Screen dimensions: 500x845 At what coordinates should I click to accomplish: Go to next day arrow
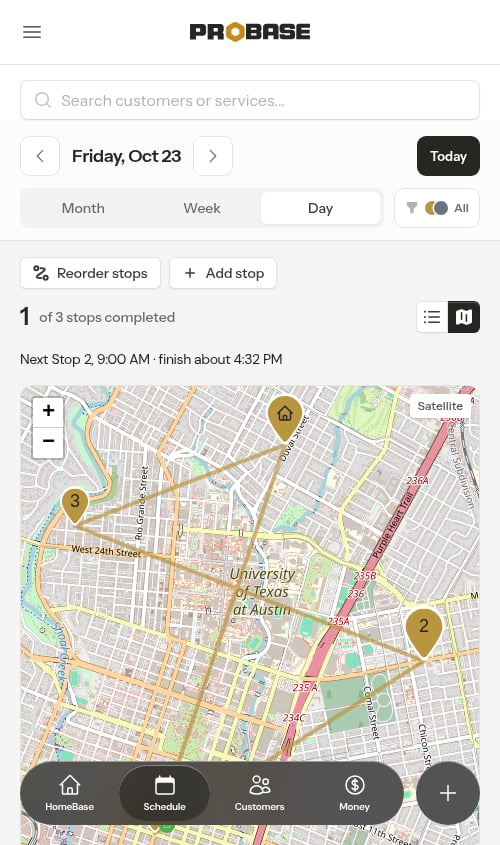(x=213, y=156)
